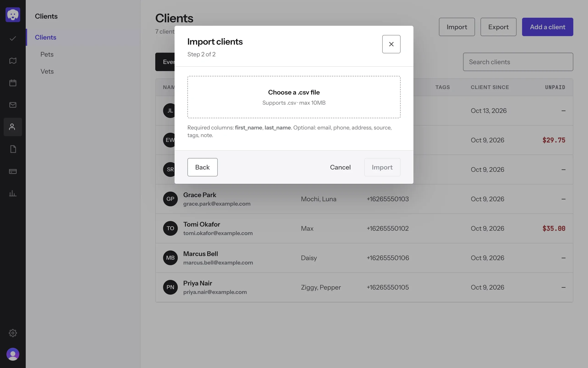Open Priya Nair client name
This screenshot has width=588, height=368.
(198, 283)
